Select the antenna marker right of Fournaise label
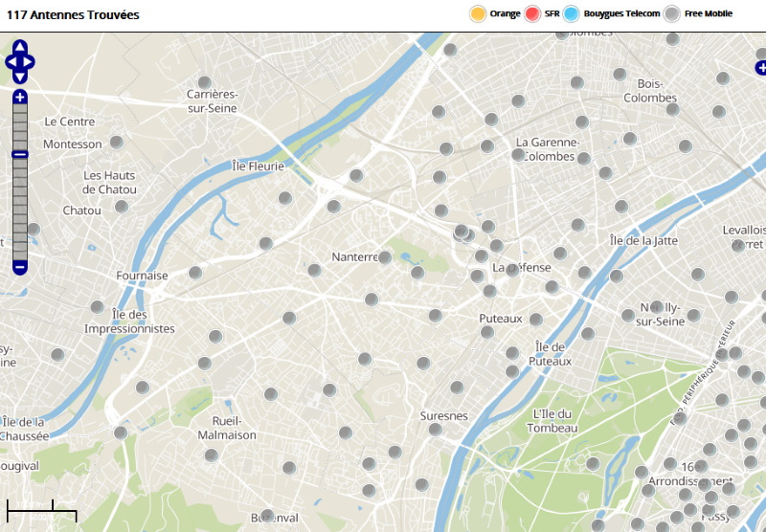This screenshot has width=766, height=532. point(195,273)
